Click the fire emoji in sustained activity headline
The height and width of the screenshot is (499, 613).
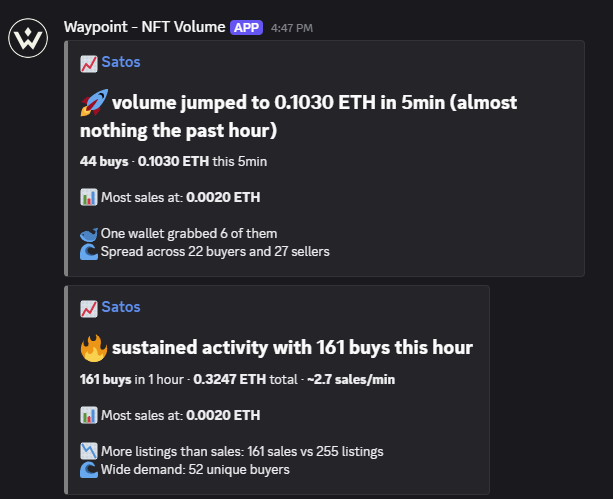[x=94, y=348]
